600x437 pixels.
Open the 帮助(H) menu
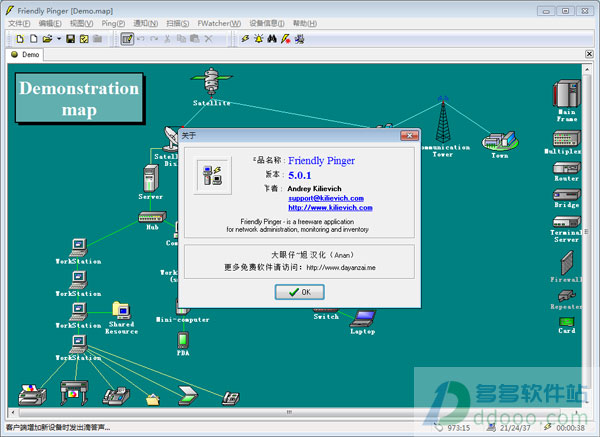point(305,23)
